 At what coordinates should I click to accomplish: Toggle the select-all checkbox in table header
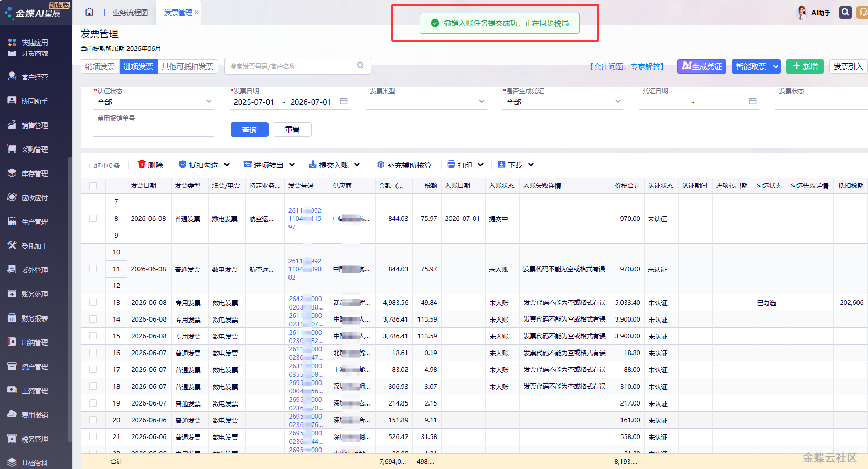(x=93, y=186)
